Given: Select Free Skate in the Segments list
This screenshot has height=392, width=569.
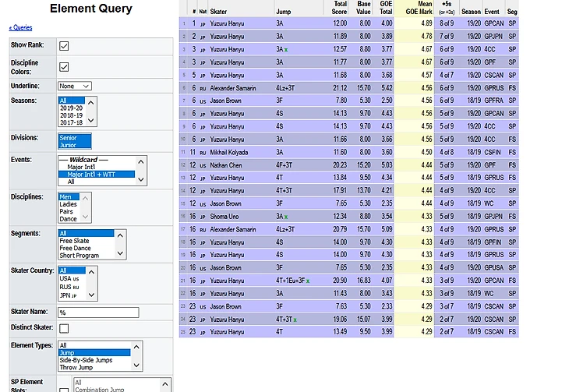Looking at the screenshot, I should pyautogui.click(x=76, y=240).
